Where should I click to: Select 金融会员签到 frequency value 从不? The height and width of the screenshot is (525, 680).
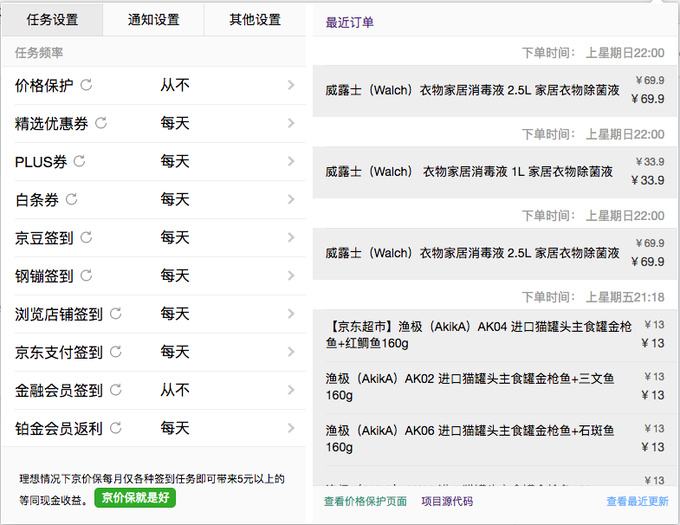click(x=175, y=390)
